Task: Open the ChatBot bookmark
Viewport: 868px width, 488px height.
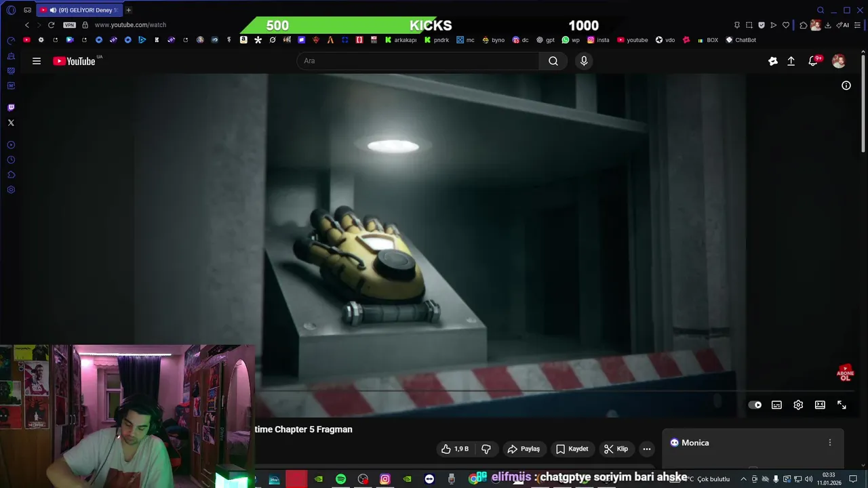Action: (741, 40)
